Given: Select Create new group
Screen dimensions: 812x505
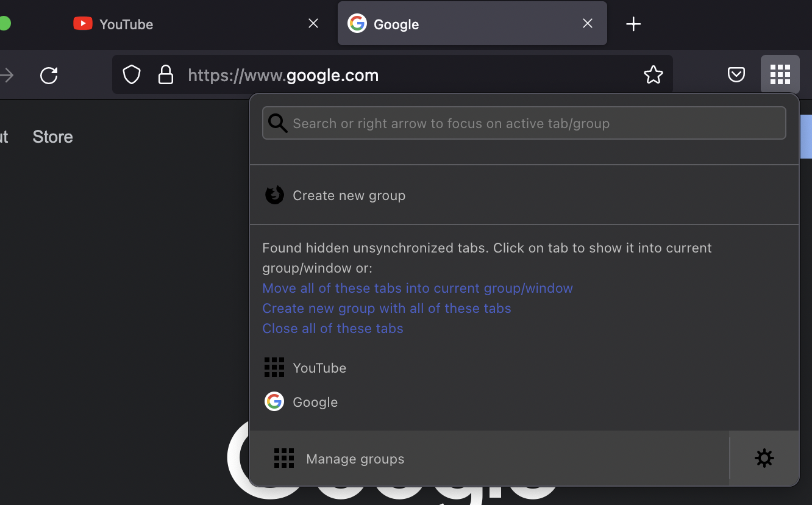Looking at the screenshot, I should [349, 195].
